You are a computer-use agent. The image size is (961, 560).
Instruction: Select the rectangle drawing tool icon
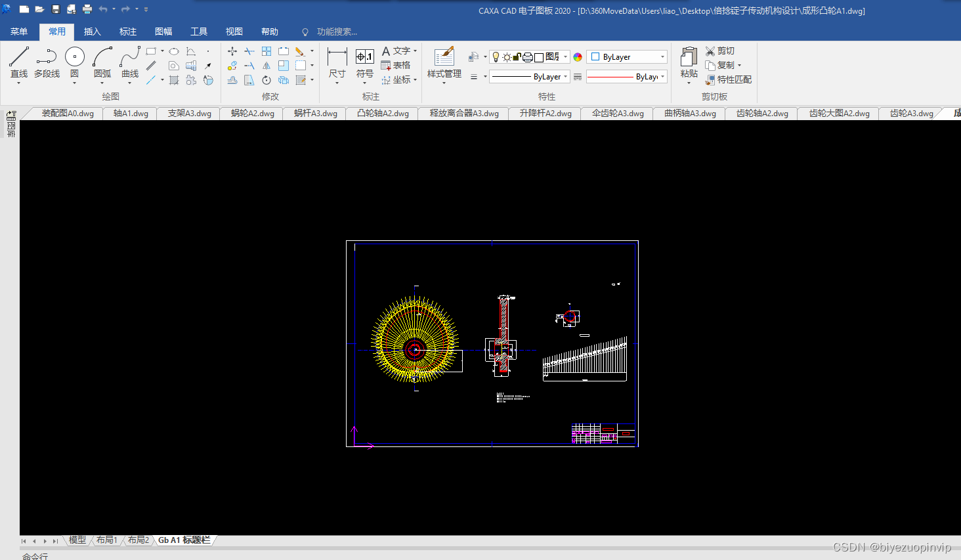coord(151,51)
